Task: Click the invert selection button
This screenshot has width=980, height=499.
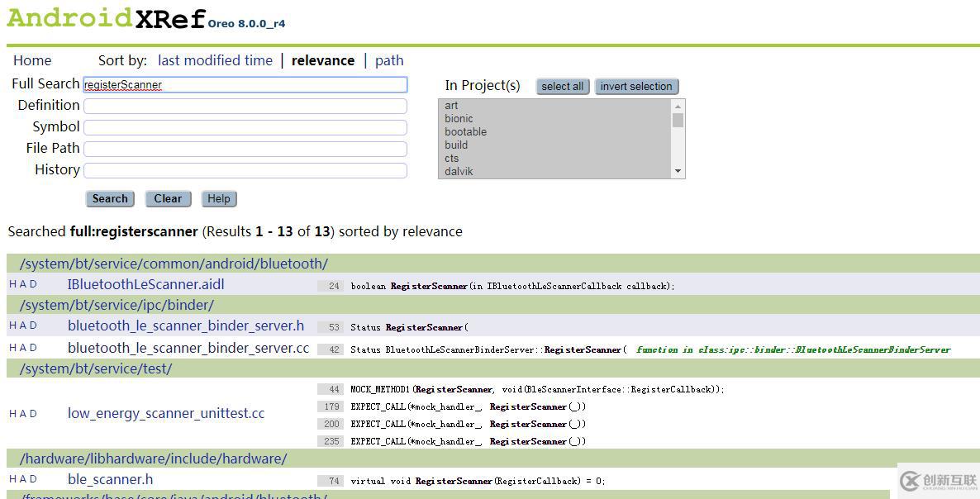Action: (636, 86)
